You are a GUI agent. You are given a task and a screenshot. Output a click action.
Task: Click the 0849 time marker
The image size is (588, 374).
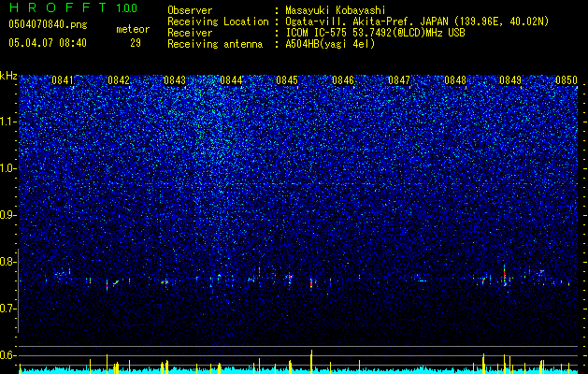pyautogui.click(x=510, y=80)
